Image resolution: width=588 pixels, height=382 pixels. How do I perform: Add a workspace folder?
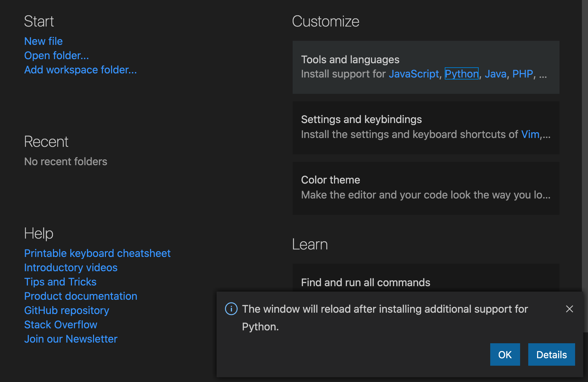[80, 70]
